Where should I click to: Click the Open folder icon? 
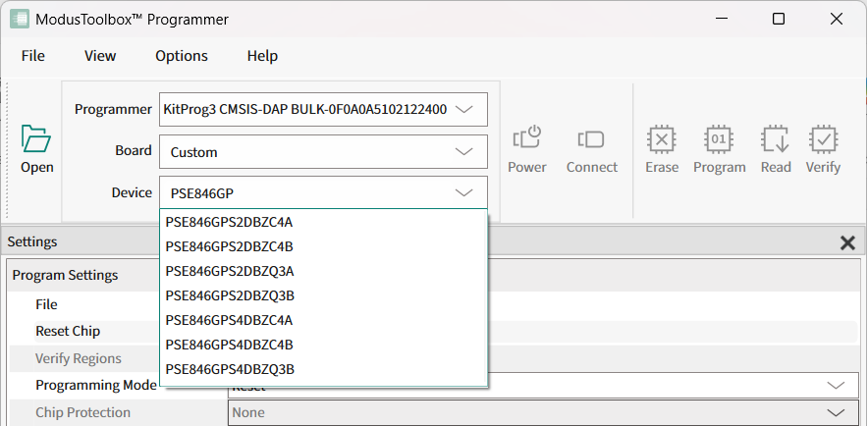[36, 139]
